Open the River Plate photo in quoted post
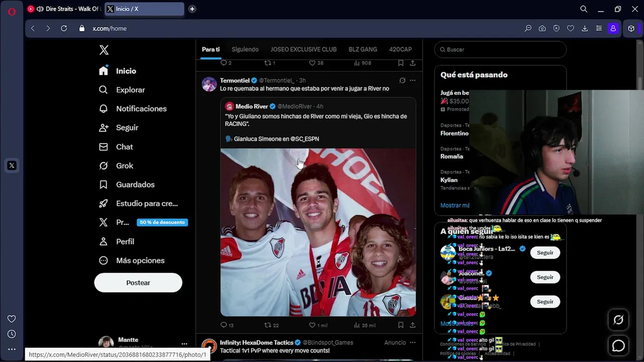 (318, 232)
